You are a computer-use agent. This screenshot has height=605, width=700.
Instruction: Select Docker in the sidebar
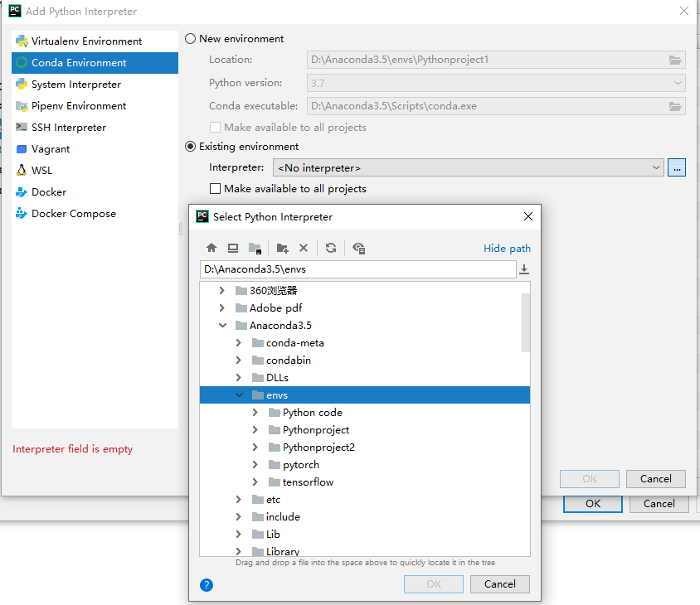[95, 192]
